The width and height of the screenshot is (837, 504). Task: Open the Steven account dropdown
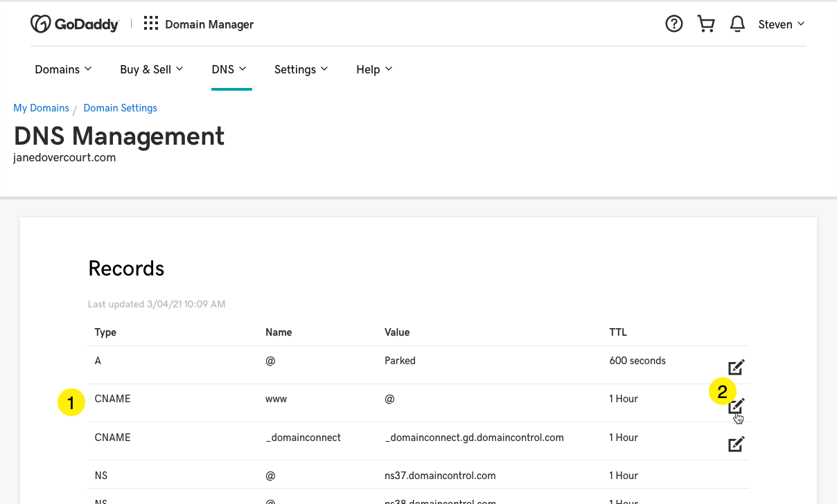781,24
